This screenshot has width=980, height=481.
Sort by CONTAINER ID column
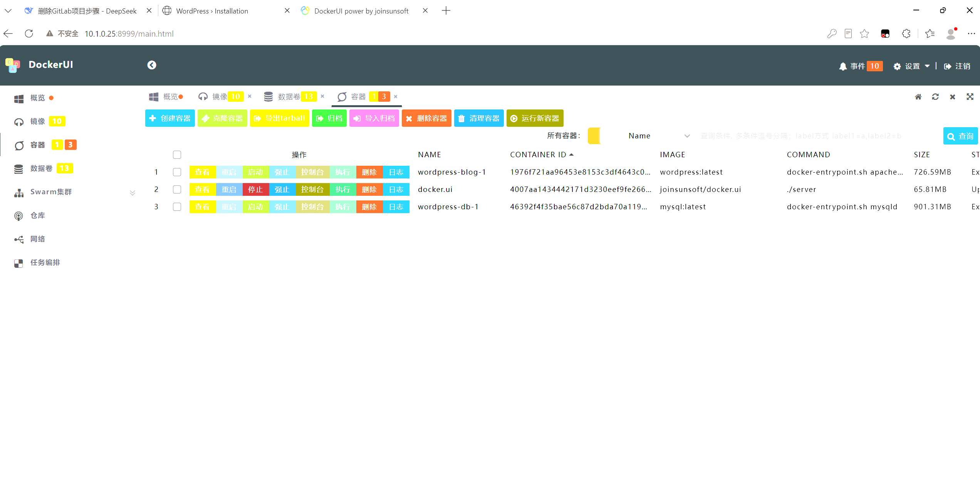[542, 155]
